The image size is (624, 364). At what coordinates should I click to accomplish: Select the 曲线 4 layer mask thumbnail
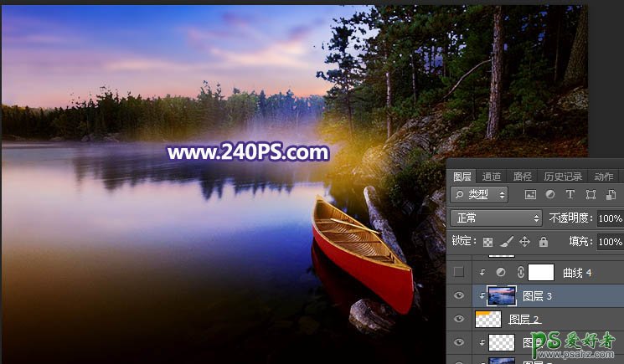[x=542, y=272]
